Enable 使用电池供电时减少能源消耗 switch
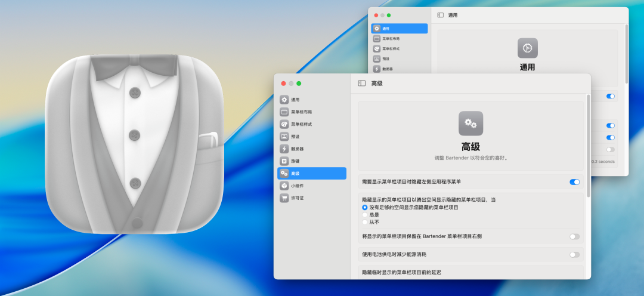Image resolution: width=644 pixels, height=296 pixels. [575, 254]
